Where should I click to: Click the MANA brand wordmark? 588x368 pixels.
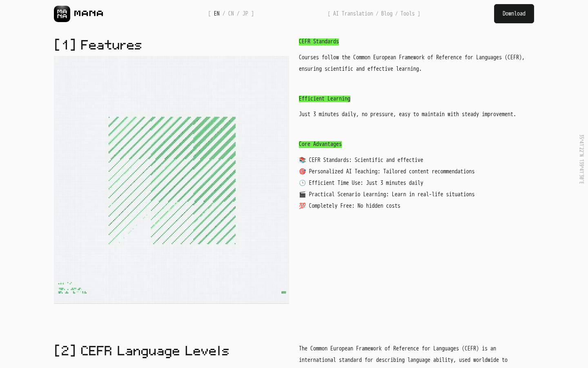point(89,13)
